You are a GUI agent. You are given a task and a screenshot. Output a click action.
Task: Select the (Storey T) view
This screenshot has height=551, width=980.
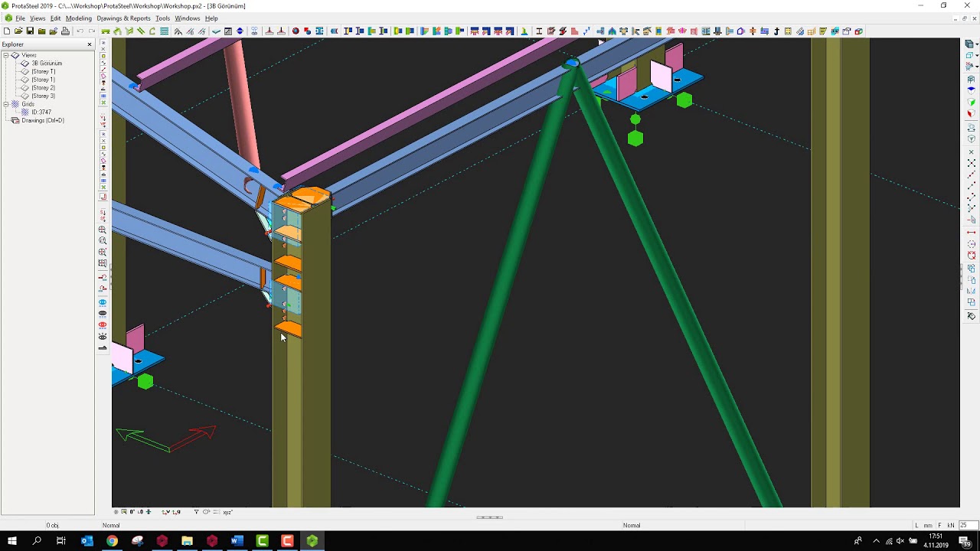coord(43,71)
